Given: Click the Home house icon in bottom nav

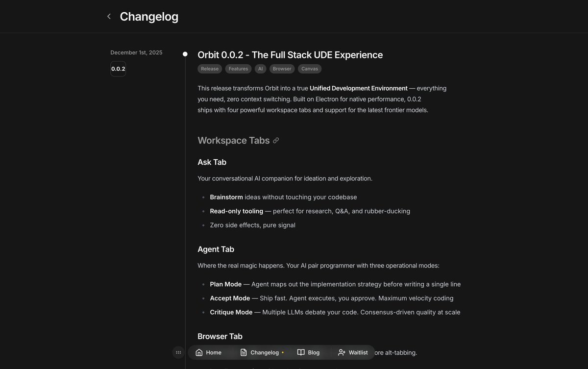Looking at the screenshot, I should point(199,352).
